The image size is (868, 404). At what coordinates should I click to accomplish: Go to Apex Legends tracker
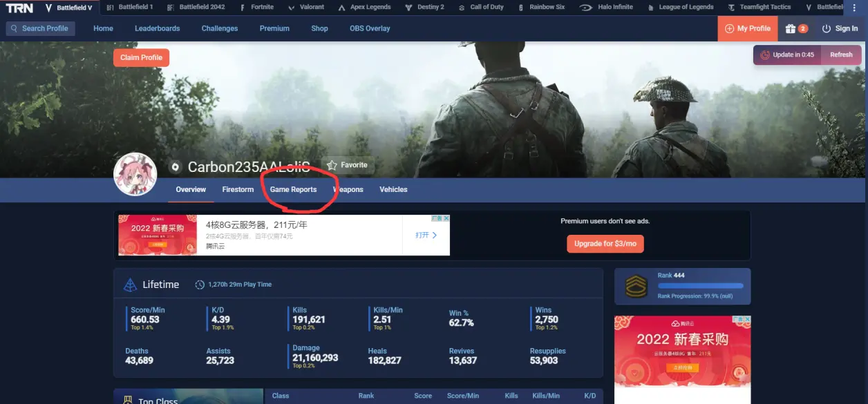click(364, 7)
